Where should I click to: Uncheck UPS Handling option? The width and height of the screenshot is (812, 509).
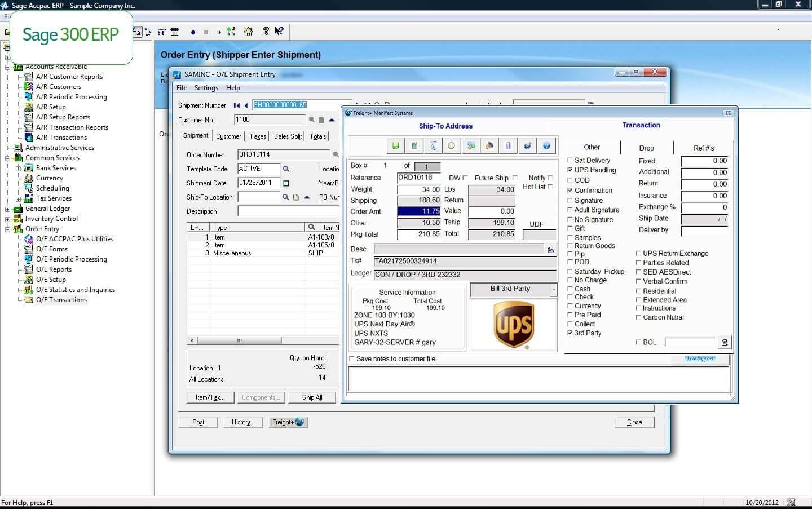tap(570, 170)
